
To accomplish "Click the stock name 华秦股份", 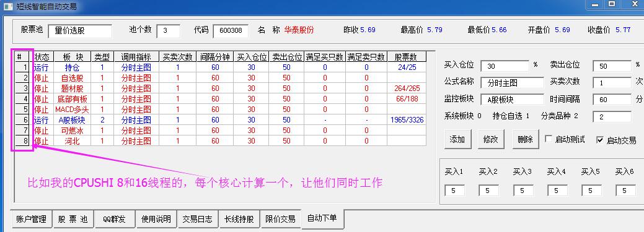I will 299,30.
